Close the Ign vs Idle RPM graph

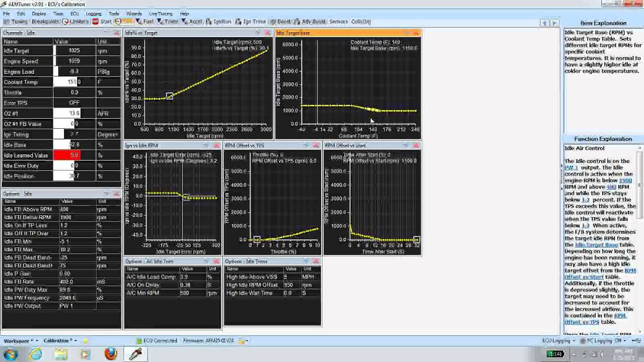tap(216, 146)
